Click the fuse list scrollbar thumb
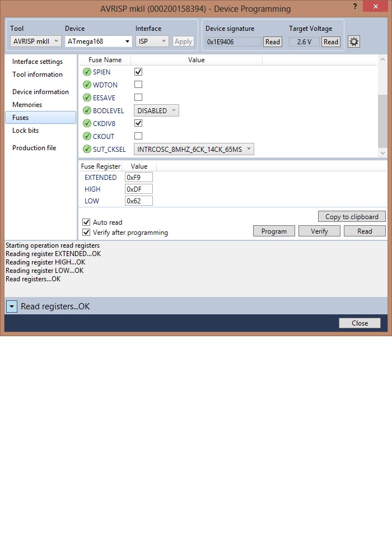Viewport: 392px width, 548px height. [382, 121]
